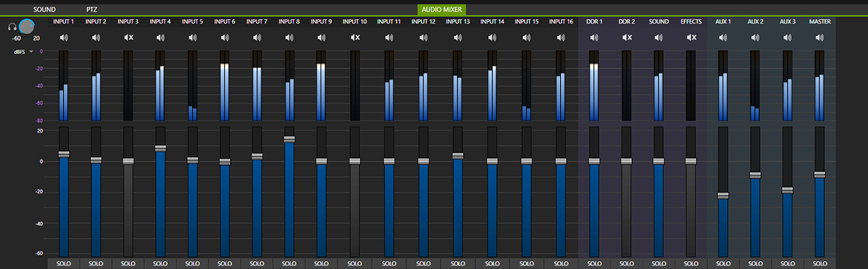Switch to the PTZ tab

[91, 10]
